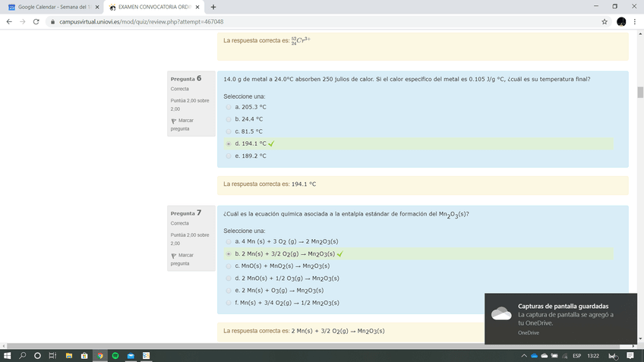This screenshot has height=362, width=644.
Task: Select option e. 189.2 °C
Action: click(x=229, y=156)
